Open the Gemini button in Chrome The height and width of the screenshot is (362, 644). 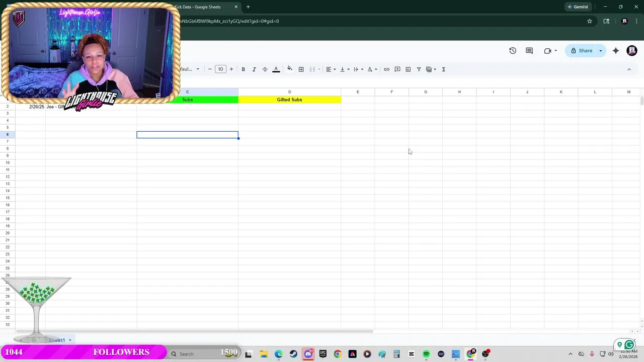coord(577,7)
